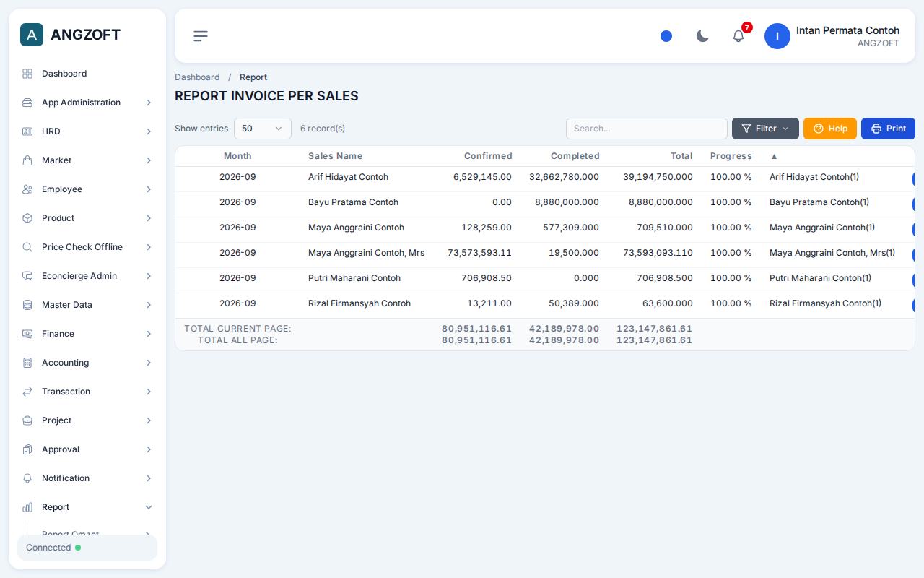Click the Search input field
924x578 pixels.
(647, 129)
